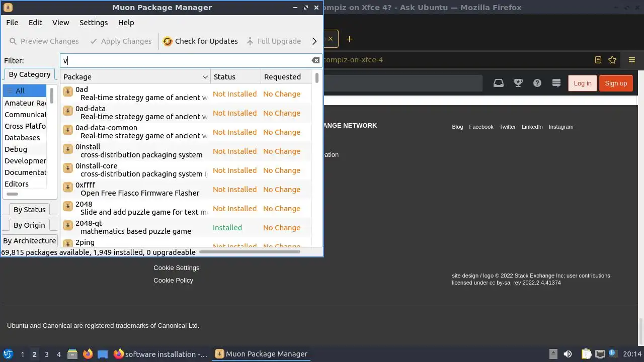Open Stack Exchange inbox icon in Firefox
The height and width of the screenshot is (362, 644).
(498, 83)
